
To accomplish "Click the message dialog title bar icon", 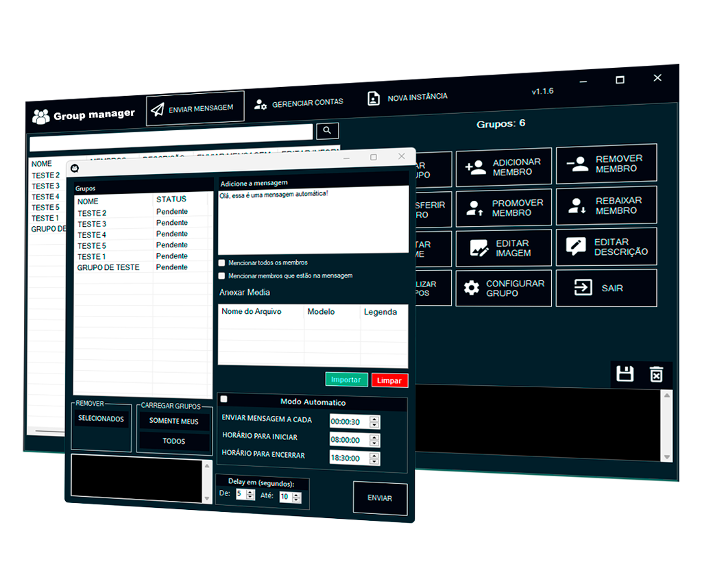I will click(x=75, y=169).
